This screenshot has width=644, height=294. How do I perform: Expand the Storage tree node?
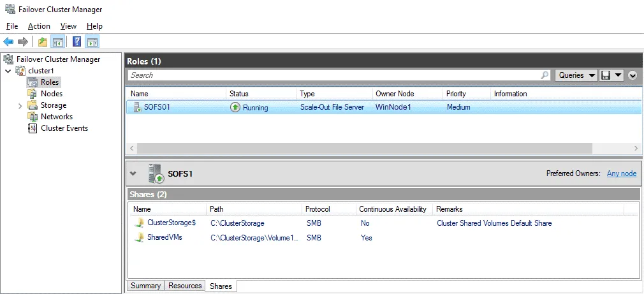(x=20, y=106)
